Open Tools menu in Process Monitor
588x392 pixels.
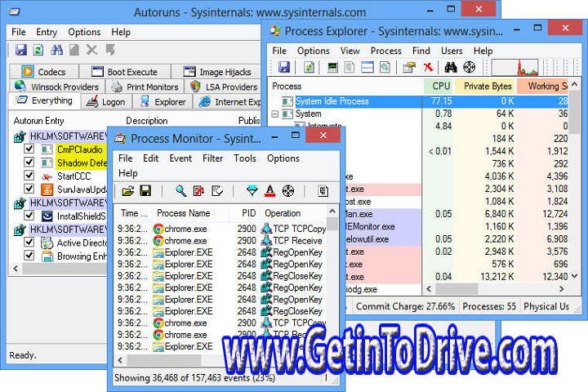click(x=244, y=158)
